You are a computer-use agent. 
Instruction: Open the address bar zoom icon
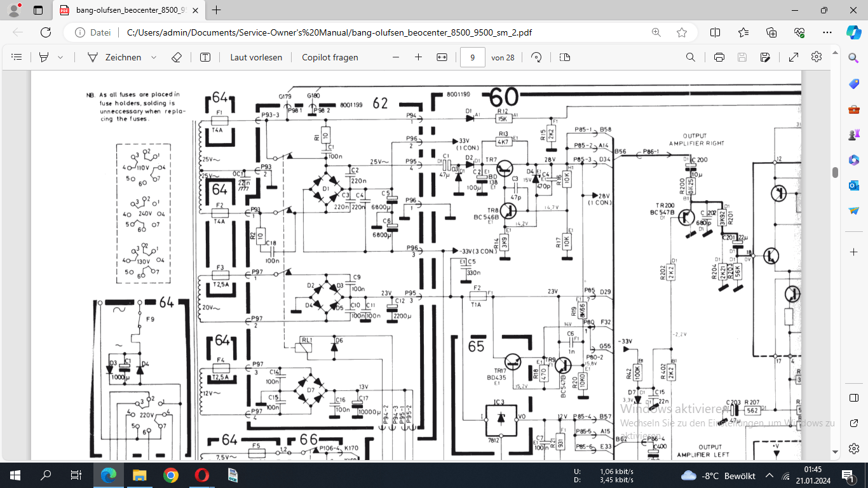pos(656,32)
